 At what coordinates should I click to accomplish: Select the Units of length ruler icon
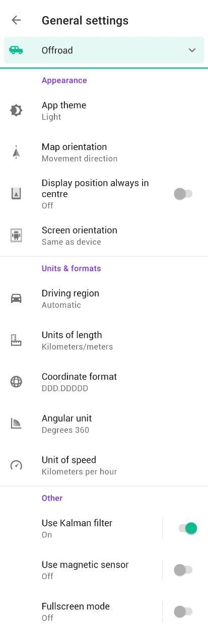(16, 340)
